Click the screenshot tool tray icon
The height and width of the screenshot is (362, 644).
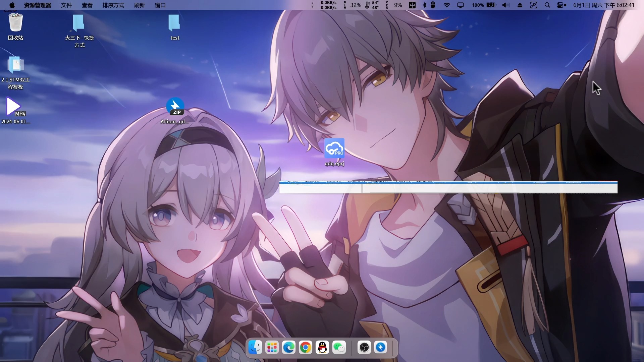pyautogui.click(x=534, y=5)
